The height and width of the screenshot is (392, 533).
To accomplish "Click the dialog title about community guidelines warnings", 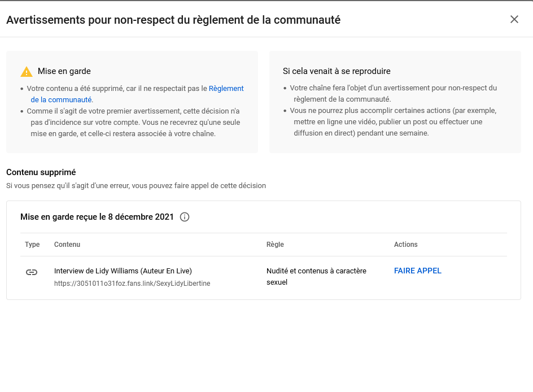I will [x=173, y=20].
